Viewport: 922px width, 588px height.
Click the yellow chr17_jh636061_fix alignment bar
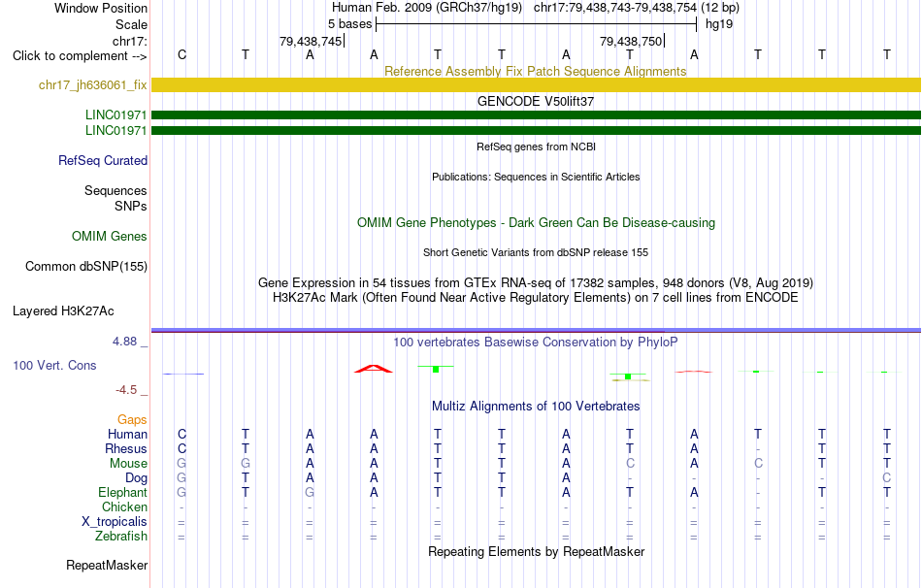tap(536, 84)
